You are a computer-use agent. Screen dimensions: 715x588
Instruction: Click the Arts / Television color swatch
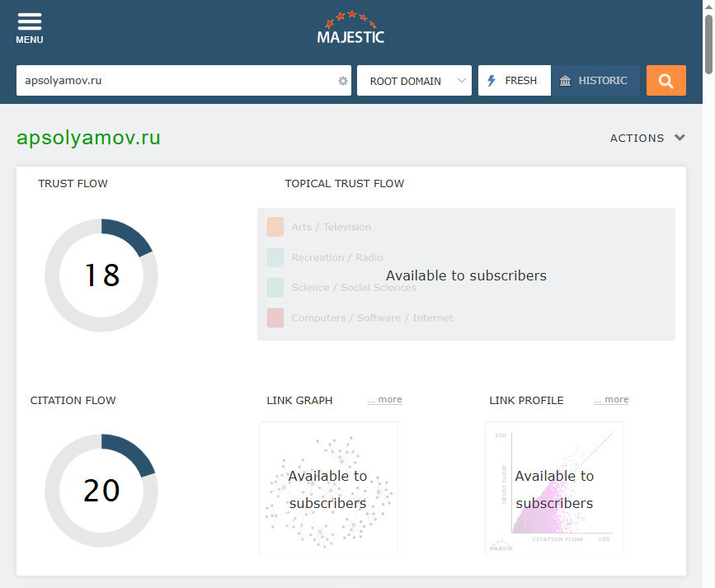[275, 227]
